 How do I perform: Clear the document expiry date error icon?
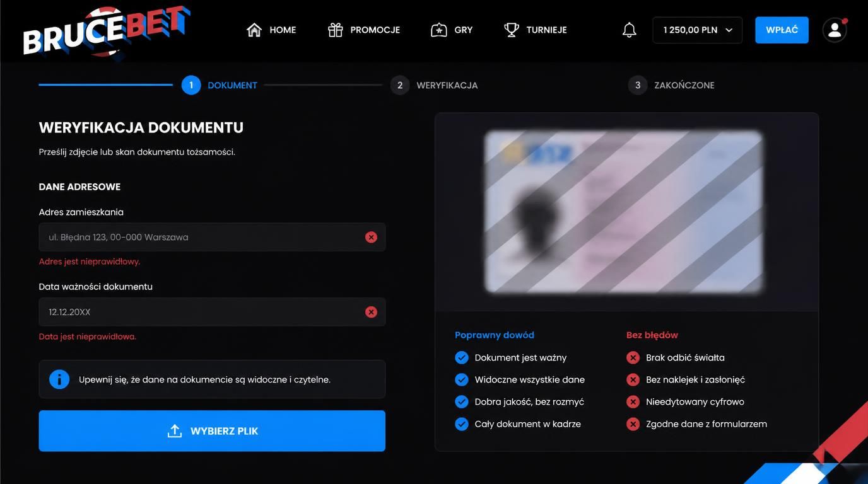click(x=371, y=312)
